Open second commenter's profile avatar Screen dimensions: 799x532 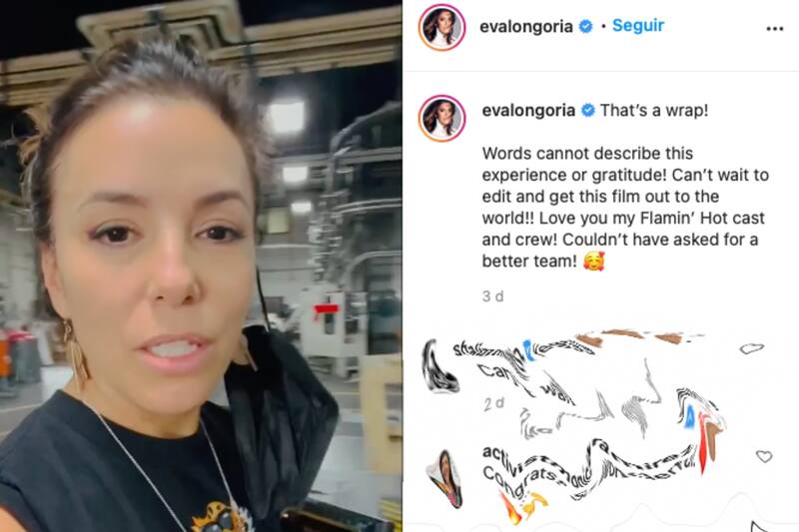(445, 479)
